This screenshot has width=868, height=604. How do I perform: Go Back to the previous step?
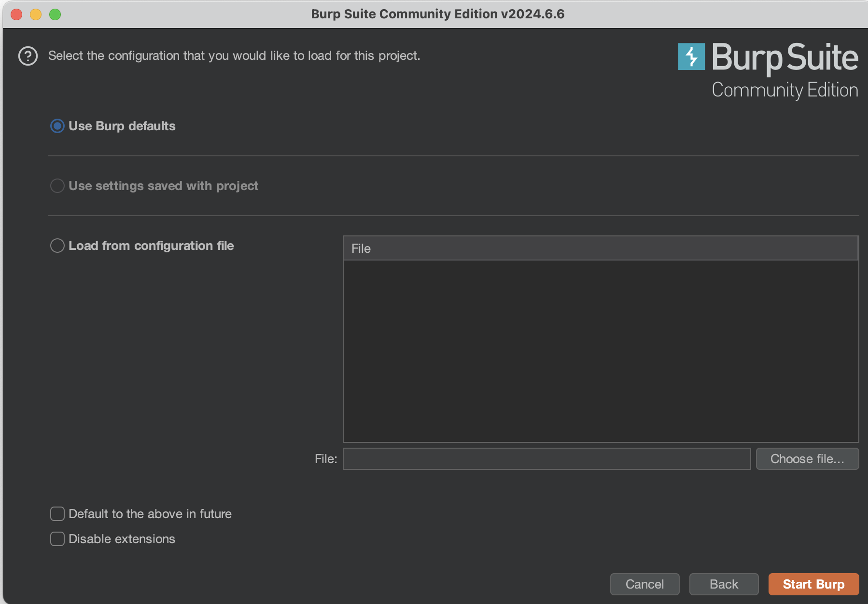coord(724,584)
